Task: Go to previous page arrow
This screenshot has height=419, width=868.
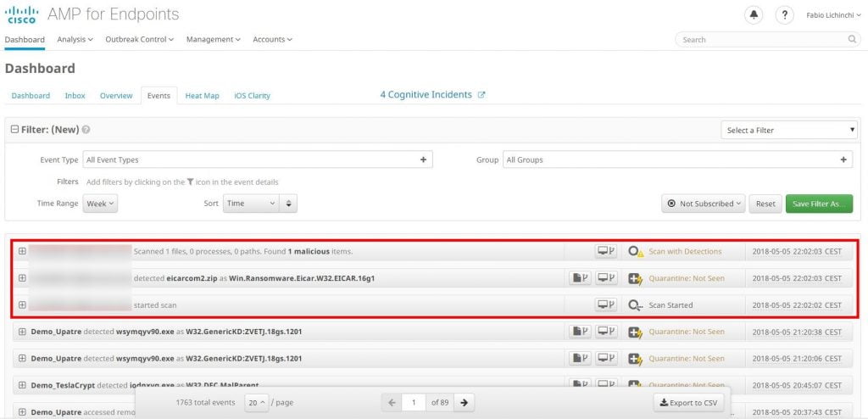Action: 392,403
